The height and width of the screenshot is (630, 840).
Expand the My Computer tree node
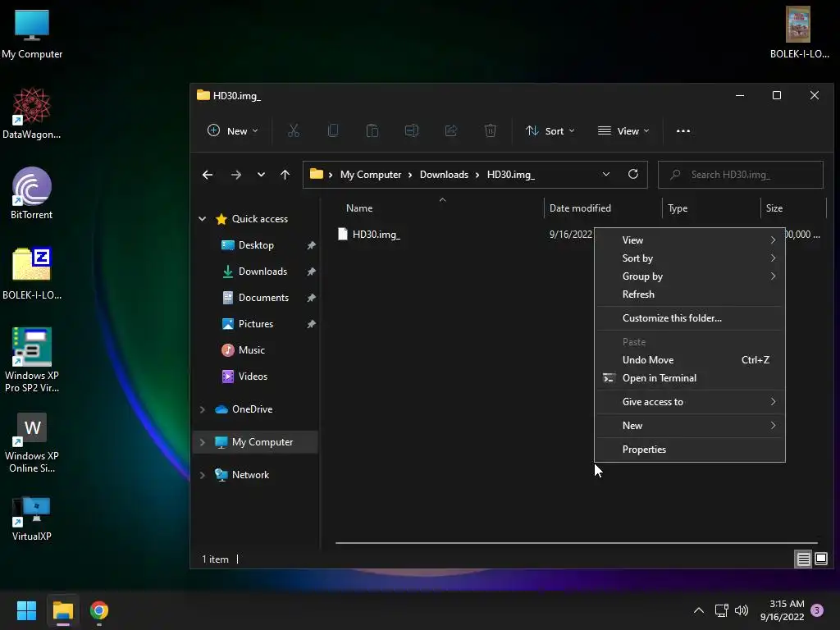tap(202, 442)
